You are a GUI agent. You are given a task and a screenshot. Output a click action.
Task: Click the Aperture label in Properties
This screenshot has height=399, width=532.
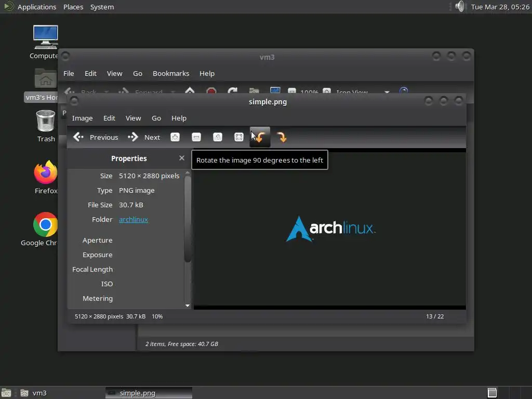(x=97, y=240)
